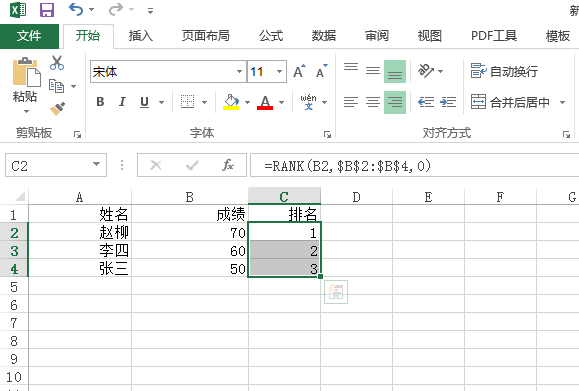Center cell text horizontally
Image resolution: width=579 pixels, height=391 pixels.
[373, 102]
